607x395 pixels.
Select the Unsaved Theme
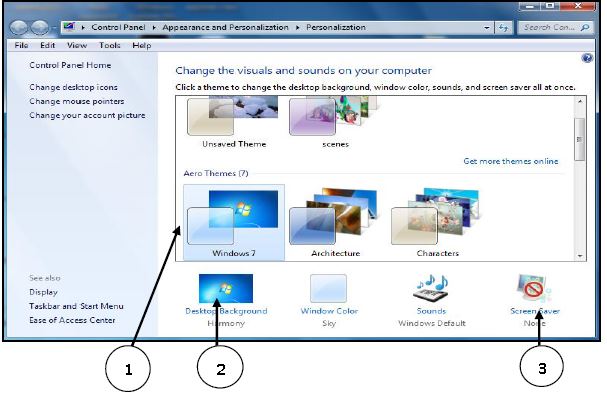(234, 123)
